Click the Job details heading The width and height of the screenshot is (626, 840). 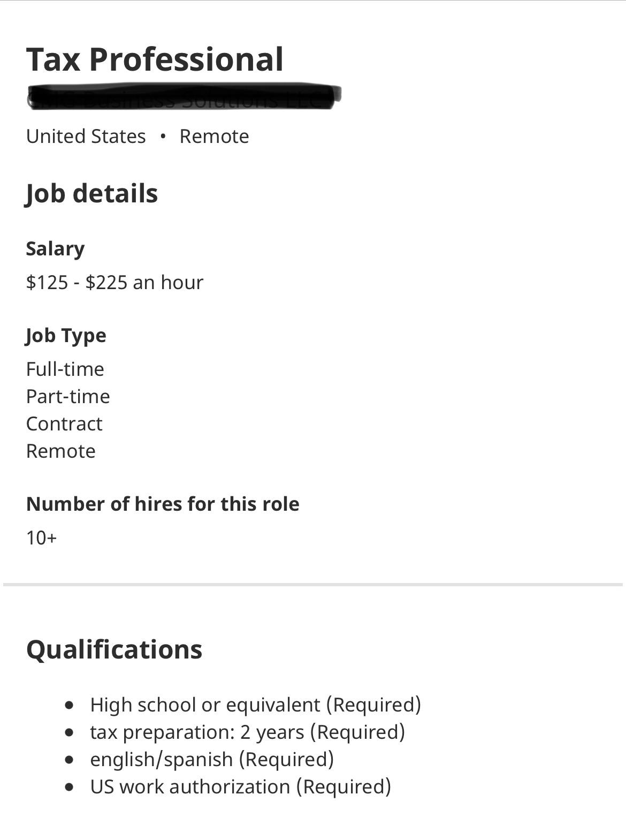pyautogui.click(x=91, y=193)
